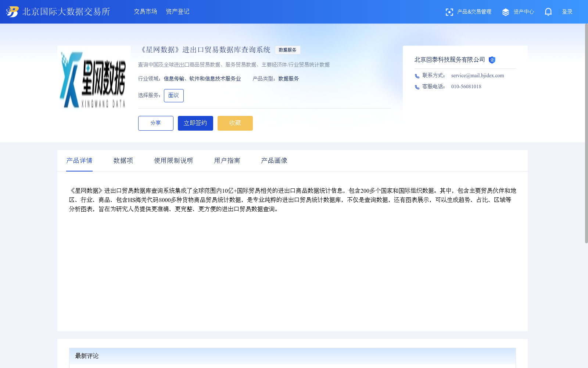Click the 北京国际大数据交易所 site title
This screenshot has height=368, width=588.
[x=66, y=12]
